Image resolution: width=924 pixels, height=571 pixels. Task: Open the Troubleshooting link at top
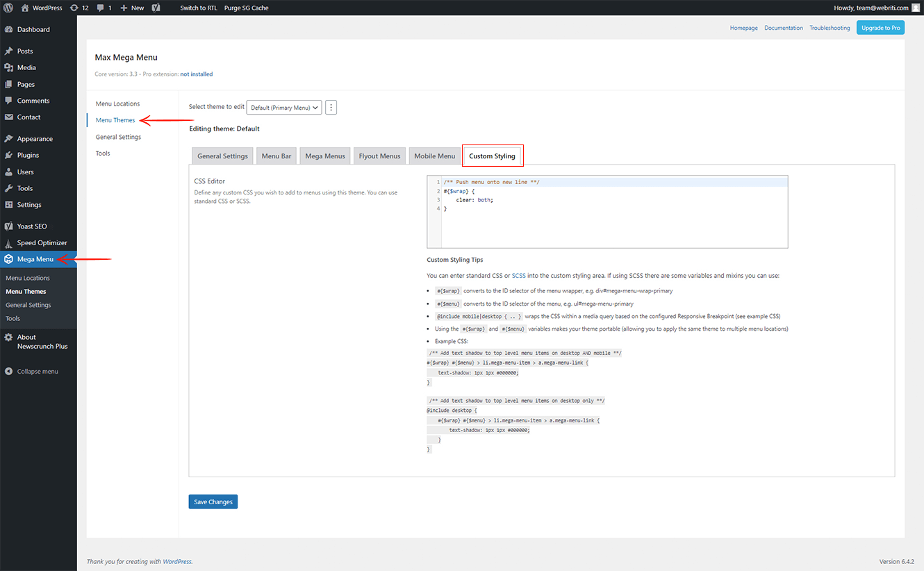(x=830, y=28)
